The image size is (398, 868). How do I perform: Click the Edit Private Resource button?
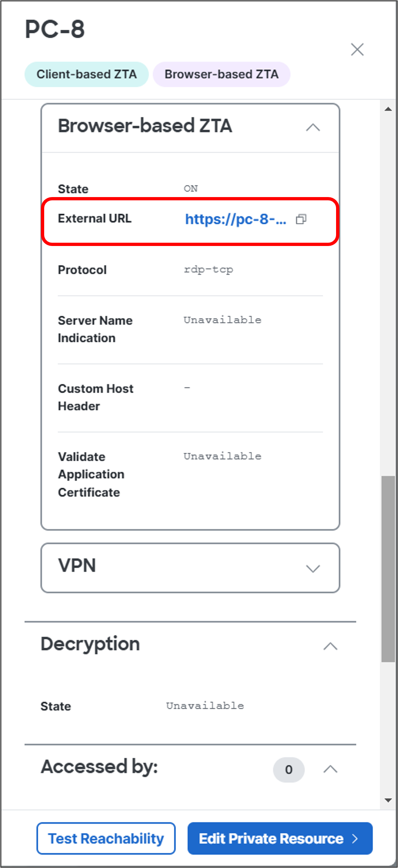click(x=280, y=838)
